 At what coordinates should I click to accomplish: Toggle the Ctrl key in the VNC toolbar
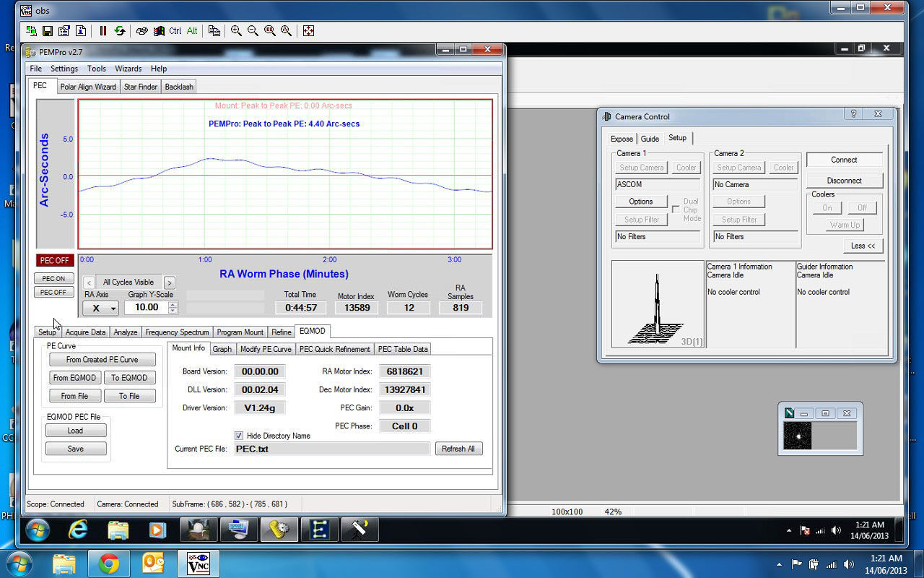tap(175, 31)
